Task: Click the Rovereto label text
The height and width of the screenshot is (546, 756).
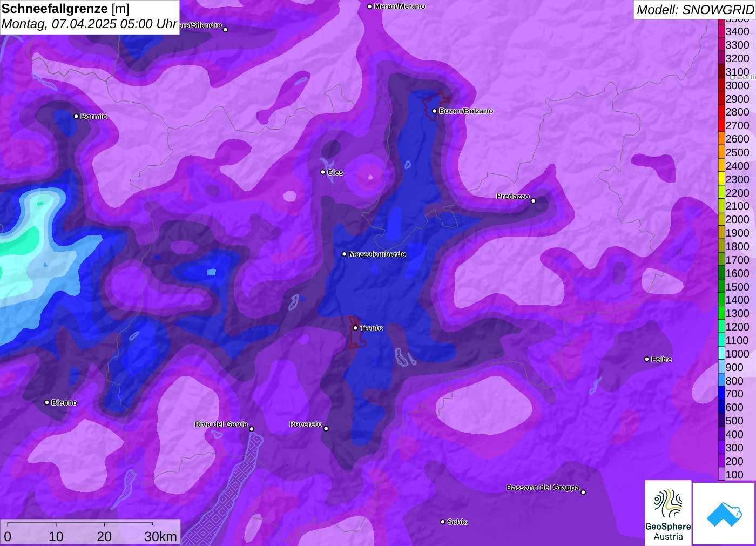Action: coord(306,424)
